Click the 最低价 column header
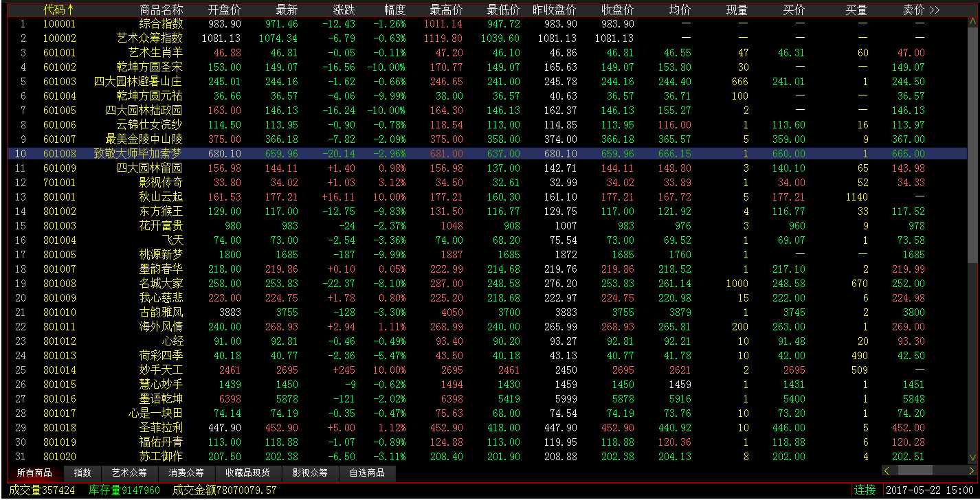980x500 pixels. pyautogui.click(x=503, y=10)
